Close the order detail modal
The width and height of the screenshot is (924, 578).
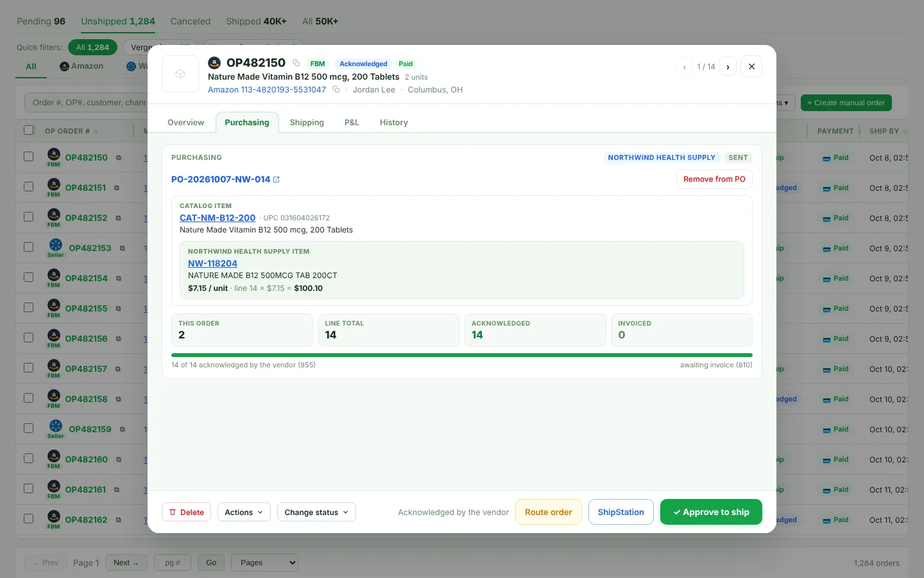[x=751, y=66]
